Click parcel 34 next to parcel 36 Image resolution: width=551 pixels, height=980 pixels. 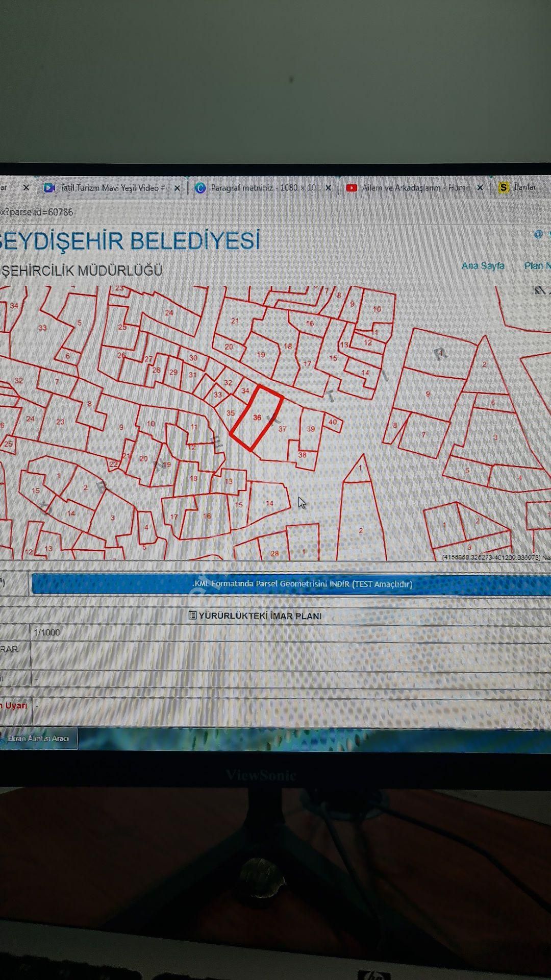click(245, 390)
